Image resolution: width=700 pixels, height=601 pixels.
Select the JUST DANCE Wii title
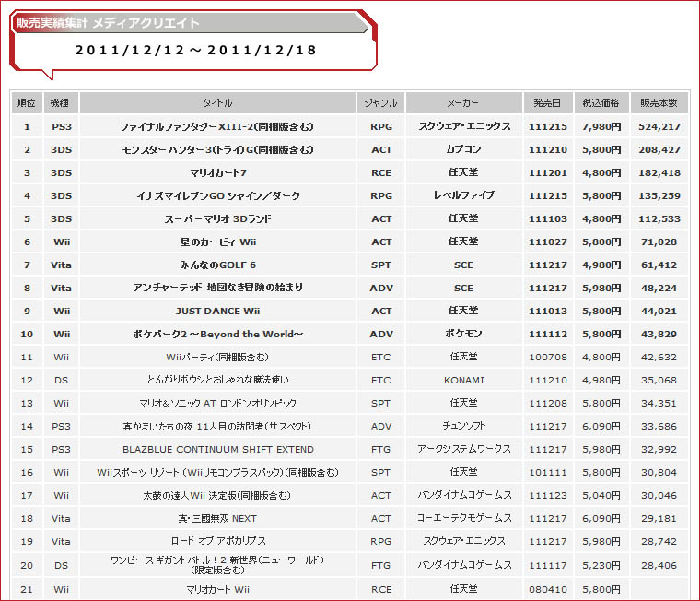tap(218, 311)
